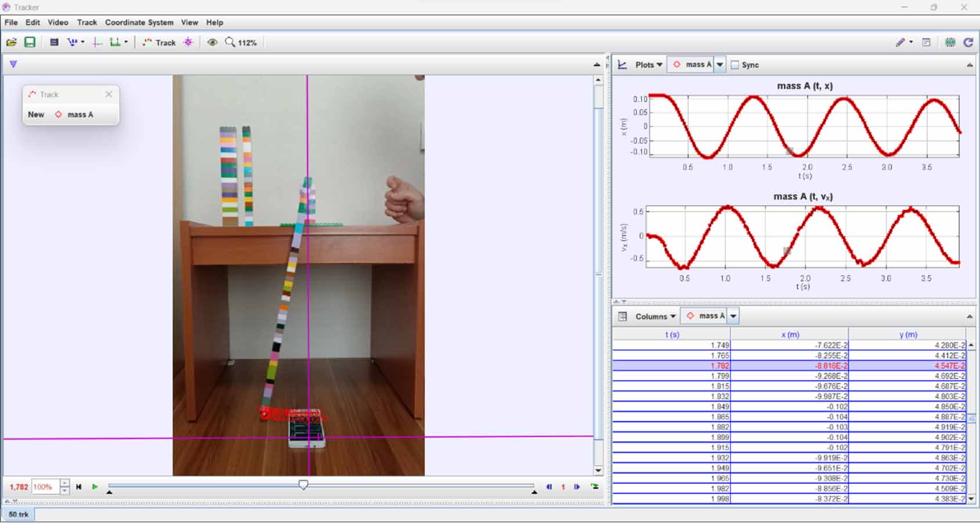Toggle Sync in the plot panel
The image size is (980, 523).
[x=735, y=64]
